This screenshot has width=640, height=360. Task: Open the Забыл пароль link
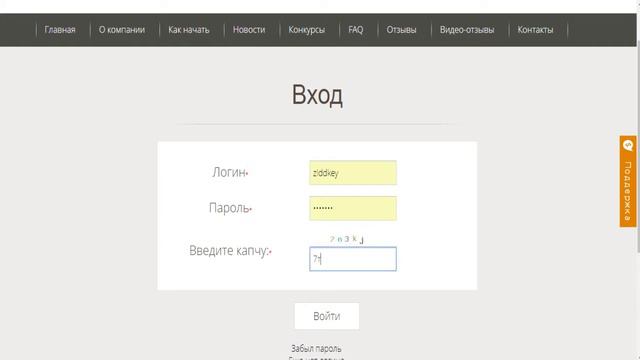[x=316, y=349]
